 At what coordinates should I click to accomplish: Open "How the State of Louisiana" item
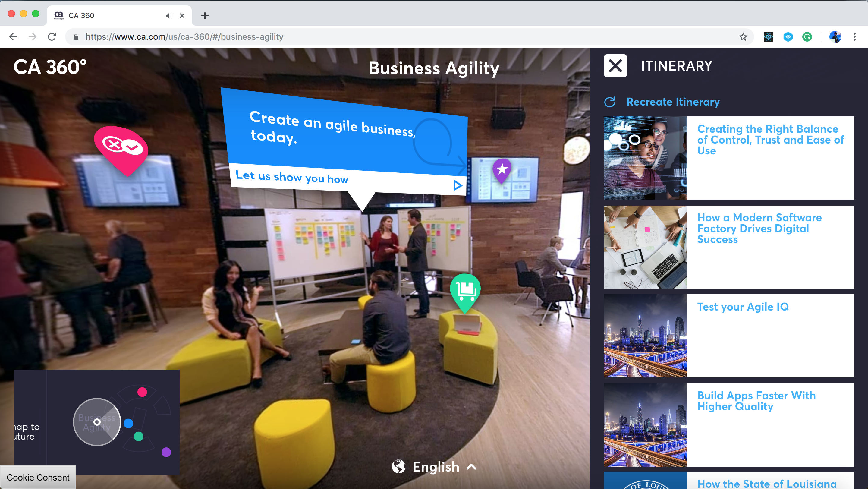click(x=766, y=484)
